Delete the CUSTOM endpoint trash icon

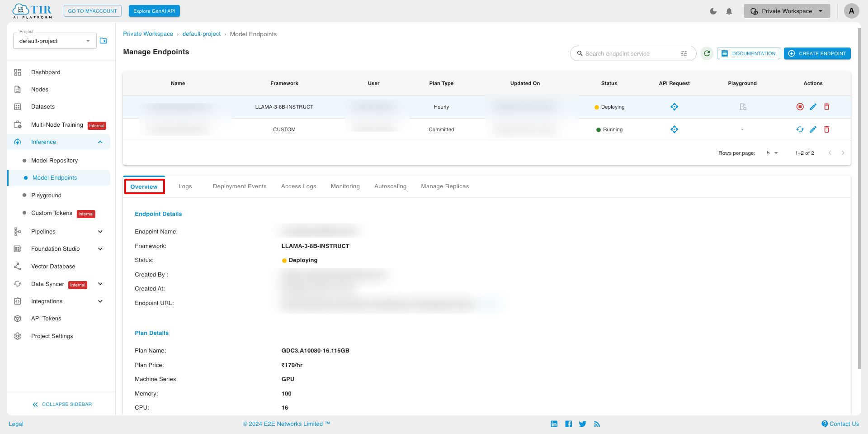[x=826, y=129]
